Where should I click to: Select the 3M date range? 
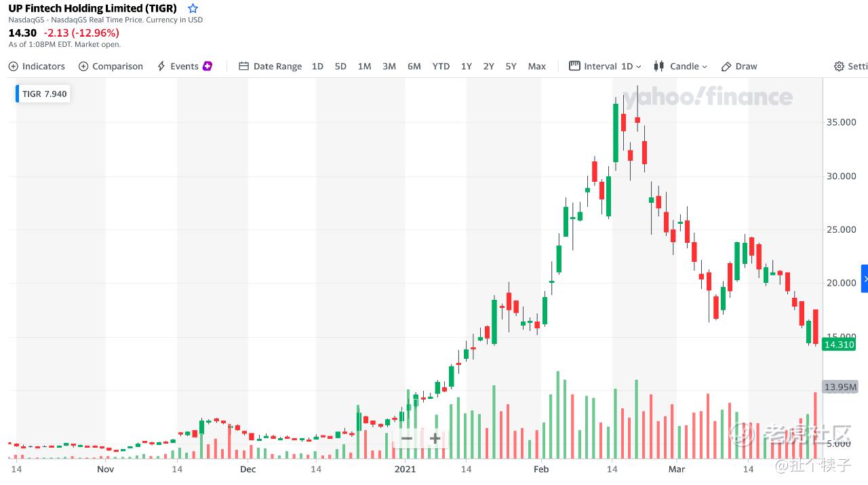click(x=389, y=66)
